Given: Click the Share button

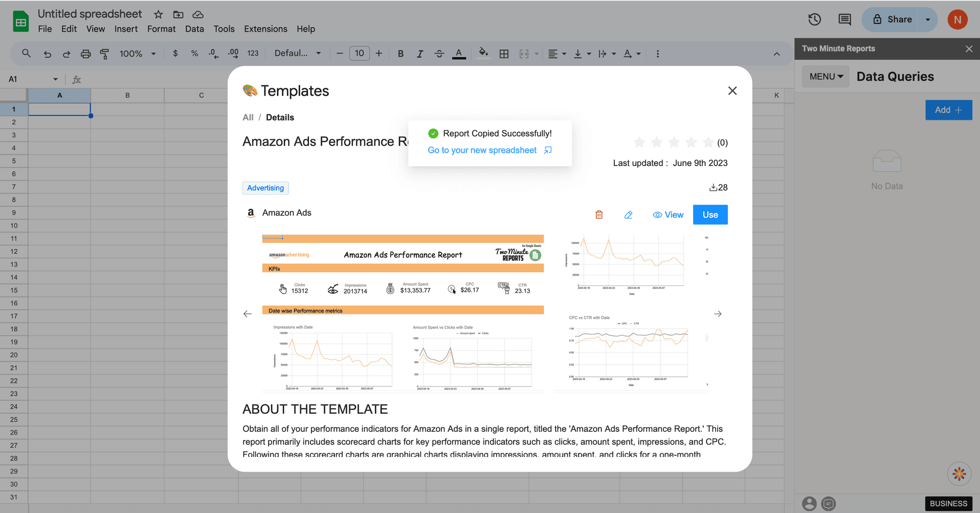Looking at the screenshot, I should [892, 19].
